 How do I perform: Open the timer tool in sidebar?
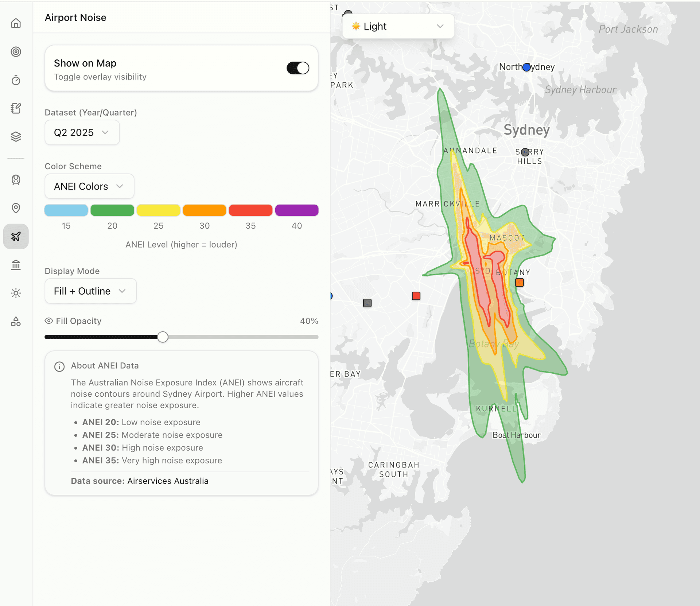pos(16,80)
